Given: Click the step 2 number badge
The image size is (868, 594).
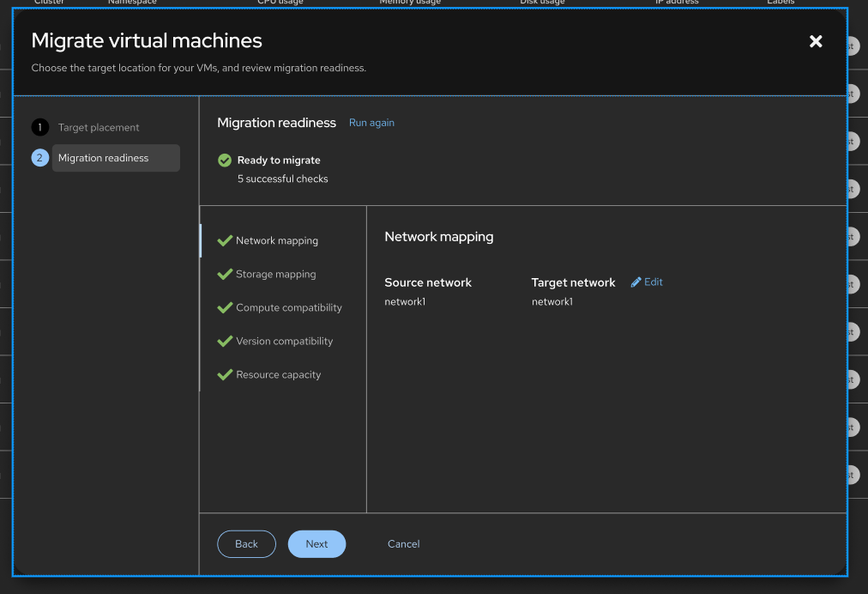Looking at the screenshot, I should pyautogui.click(x=39, y=158).
